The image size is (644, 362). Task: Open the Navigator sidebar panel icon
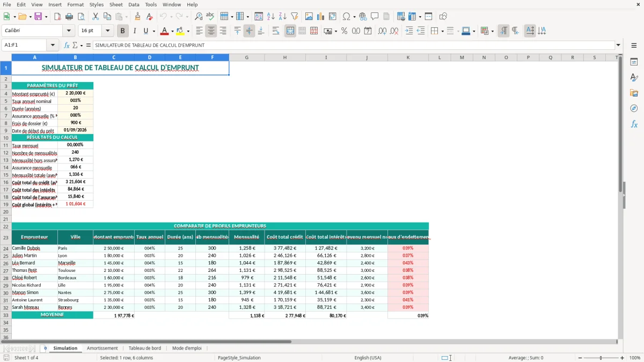[634, 108]
